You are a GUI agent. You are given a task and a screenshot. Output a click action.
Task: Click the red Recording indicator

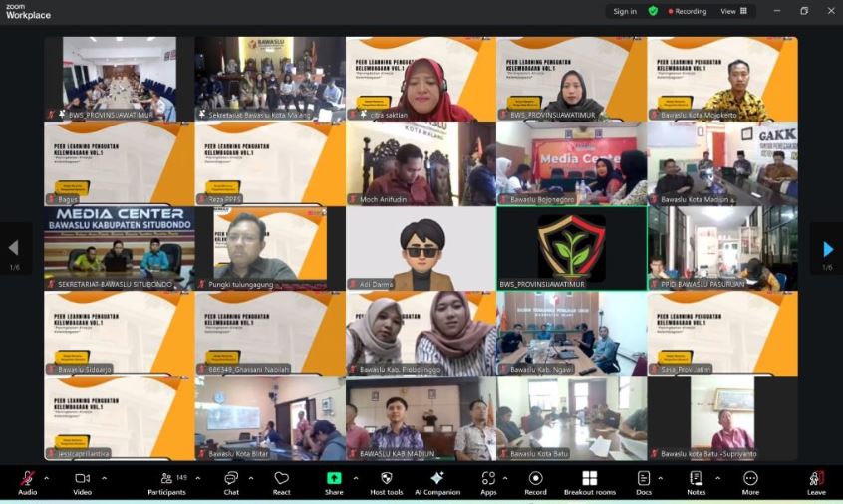[x=688, y=11]
